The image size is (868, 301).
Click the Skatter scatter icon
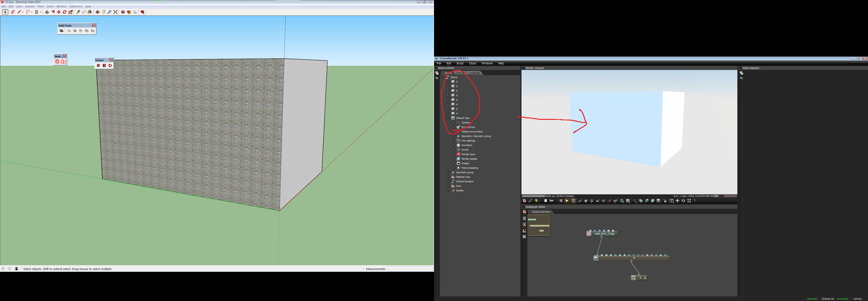[x=57, y=62]
